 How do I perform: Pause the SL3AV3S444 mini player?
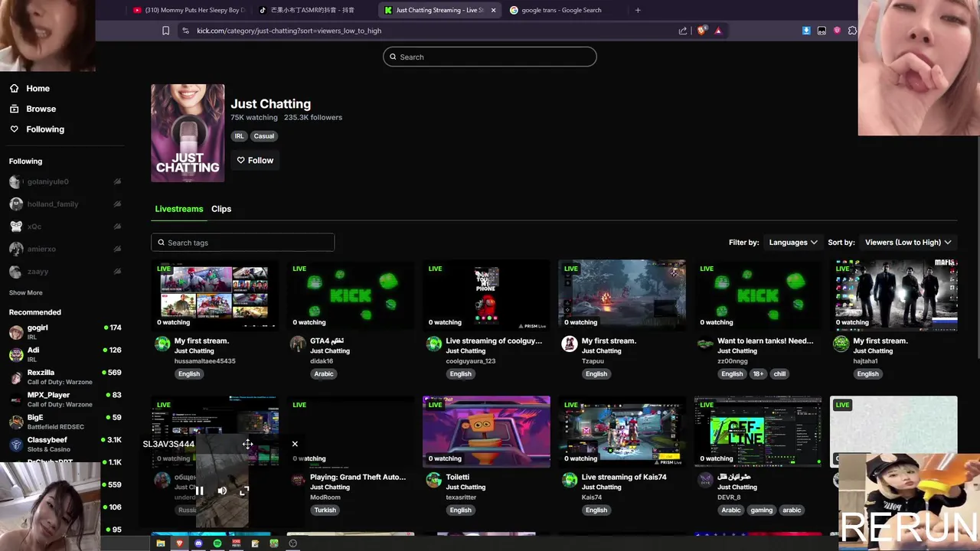200,491
